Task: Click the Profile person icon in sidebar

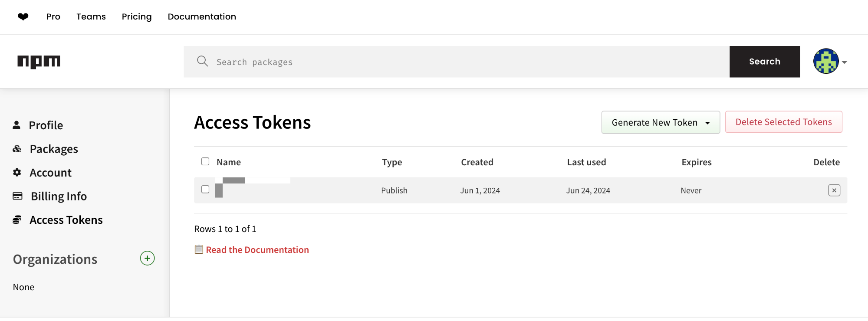Action: pos(16,125)
